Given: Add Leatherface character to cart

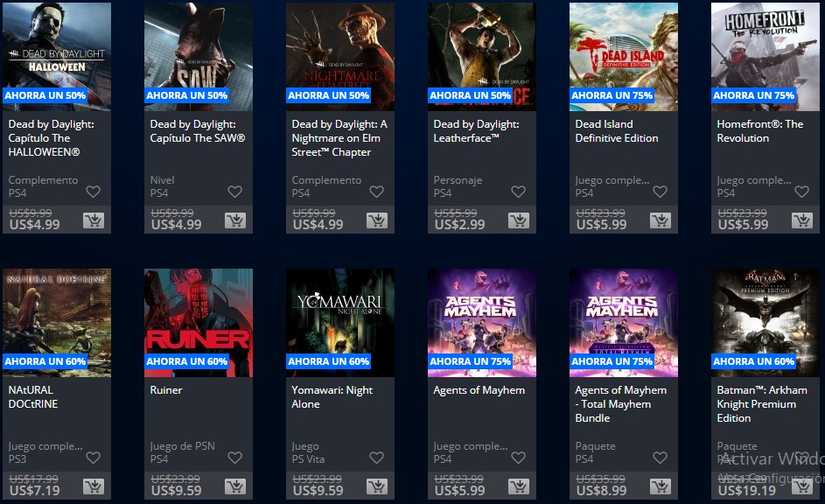Looking at the screenshot, I should tap(519, 220).
